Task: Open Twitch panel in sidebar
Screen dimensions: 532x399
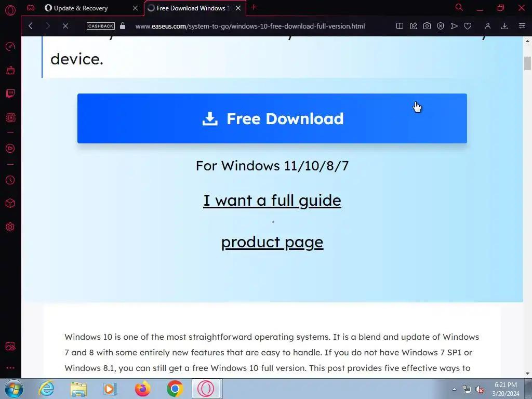Action: click(x=10, y=94)
